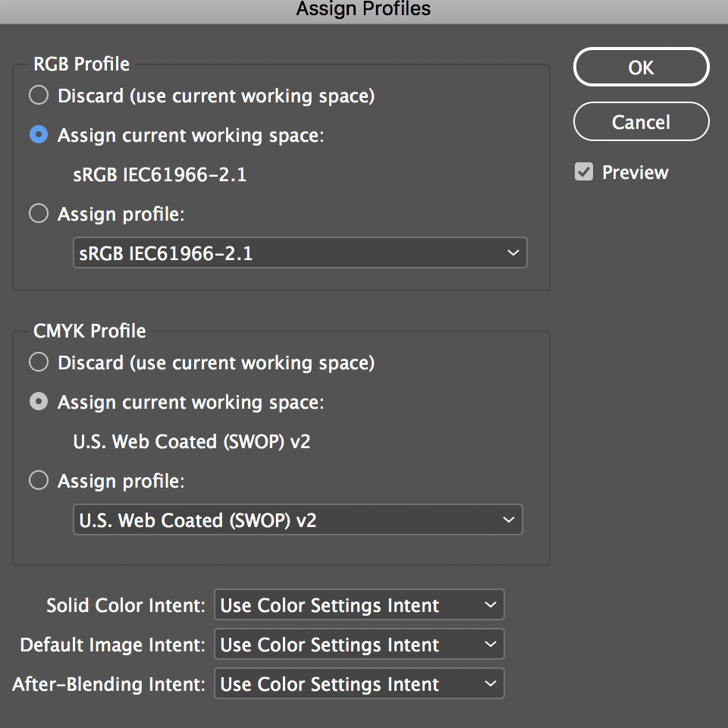This screenshot has height=728, width=728.
Task: Click the RGB Profile group heading
Action: pyautogui.click(x=81, y=64)
